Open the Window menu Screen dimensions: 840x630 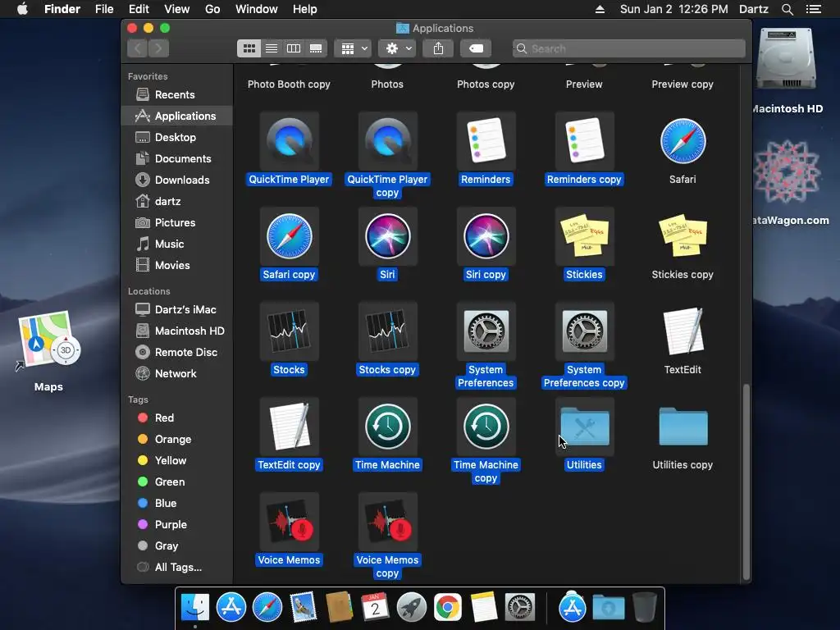pyautogui.click(x=257, y=9)
